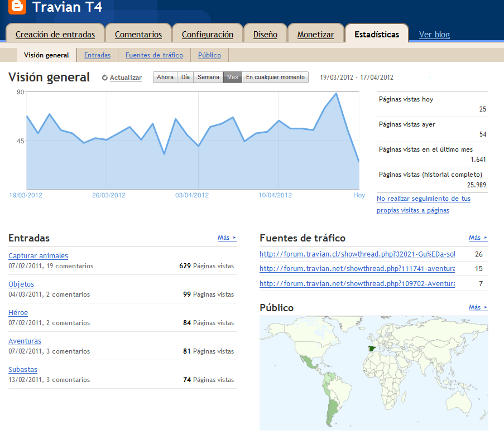Click the Actualizar refresh icon

[x=105, y=78]
